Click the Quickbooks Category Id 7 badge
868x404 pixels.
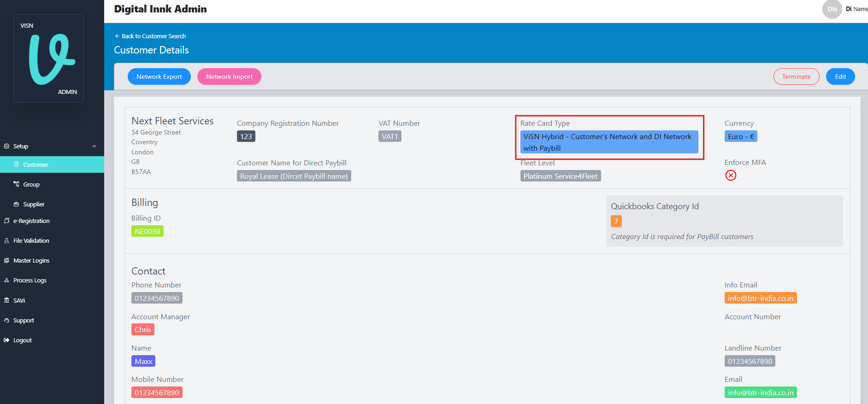coord(616,221)
